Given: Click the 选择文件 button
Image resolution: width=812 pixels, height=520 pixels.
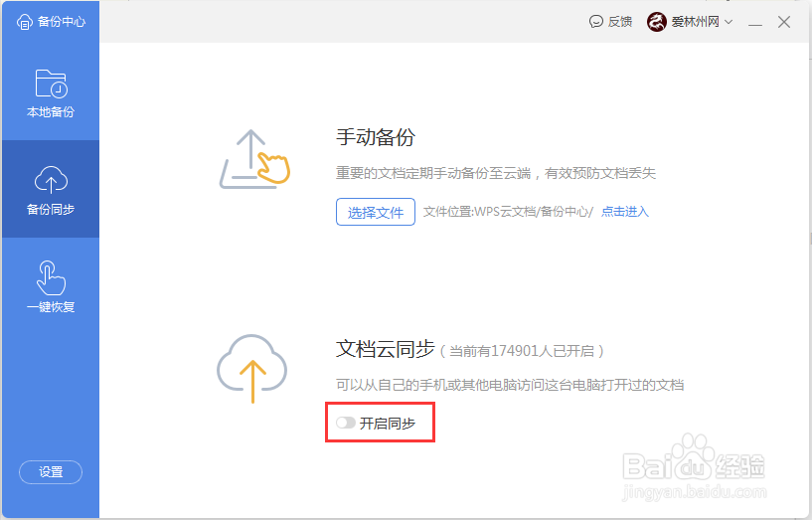Looking at the screenshot, I should click(x=376, y=212).
